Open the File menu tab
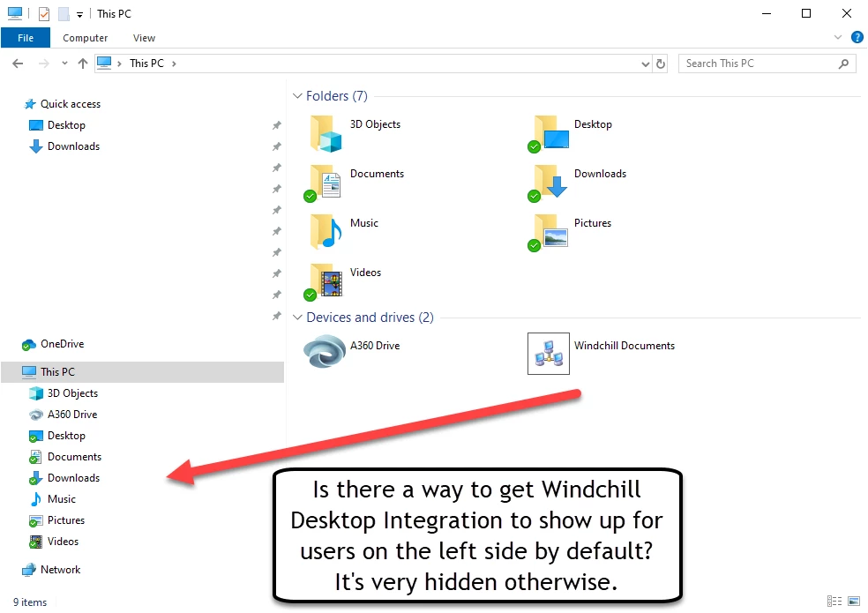 [26, 38]
